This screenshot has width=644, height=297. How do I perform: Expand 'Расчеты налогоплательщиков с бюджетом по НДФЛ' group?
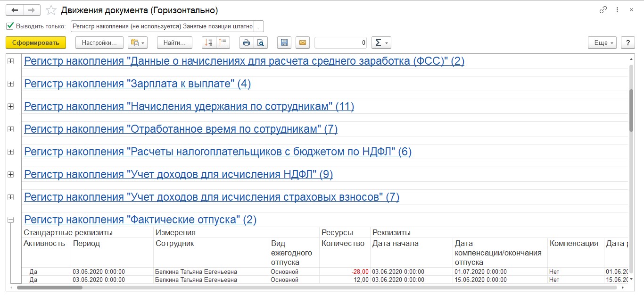coord(10,152)
